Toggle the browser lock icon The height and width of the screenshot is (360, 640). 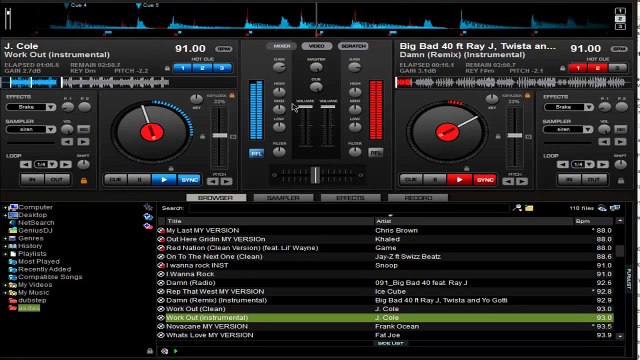(150, 351)
